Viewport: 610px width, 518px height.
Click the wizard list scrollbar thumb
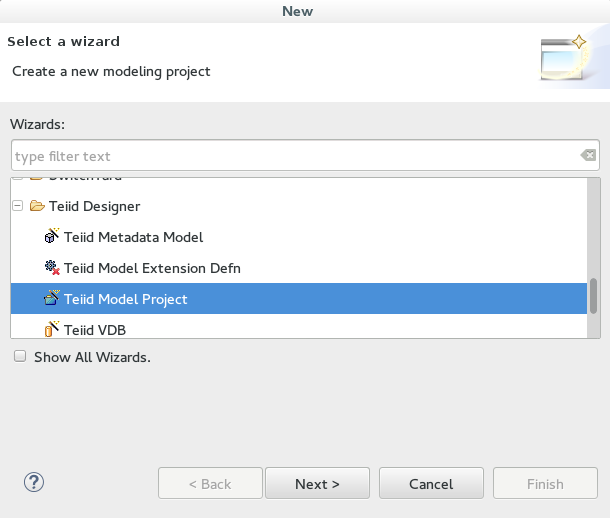click(593, 296)
